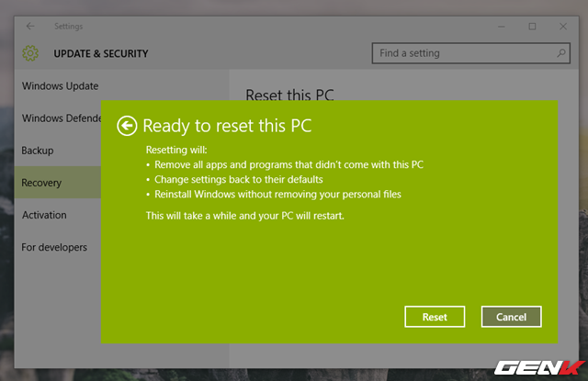
Task: Click the UPDATE & SECURITY header
Action: click(101, 53)
